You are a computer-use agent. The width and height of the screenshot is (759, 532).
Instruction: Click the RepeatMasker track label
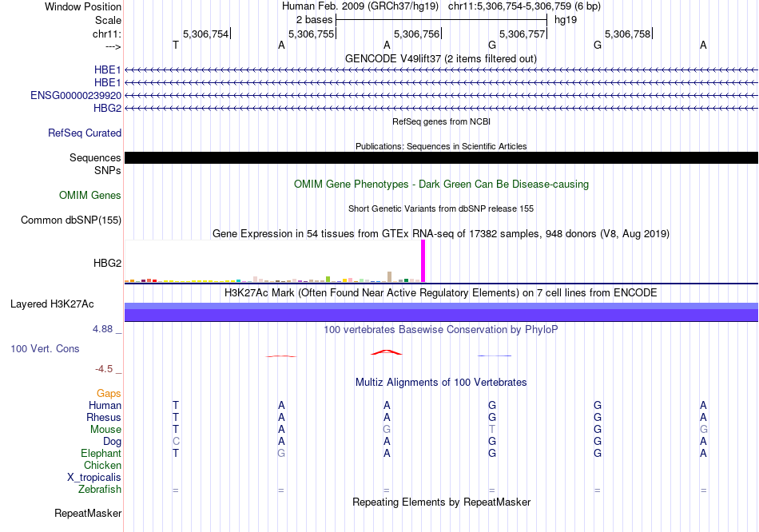click(x=88, y=513)
